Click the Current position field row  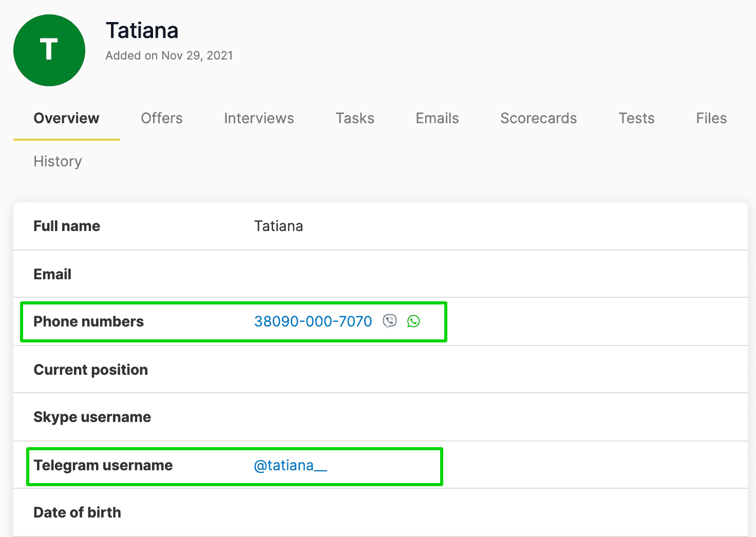coord(380,370)
